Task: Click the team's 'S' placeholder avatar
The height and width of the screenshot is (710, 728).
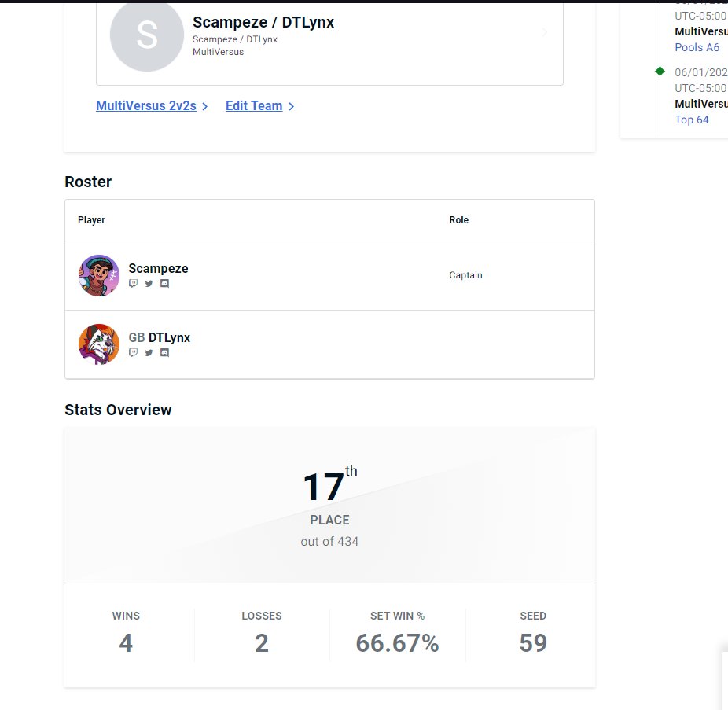Action: coord(146,37)
